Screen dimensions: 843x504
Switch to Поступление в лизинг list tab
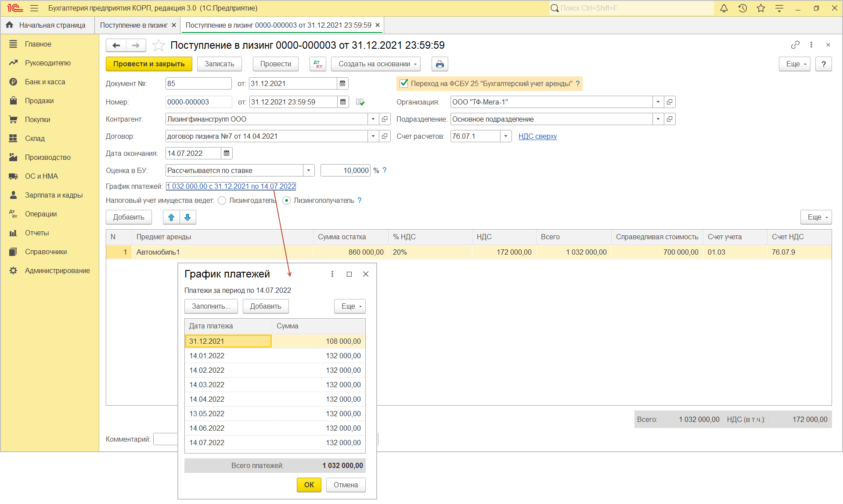click(x=134, y=25)
